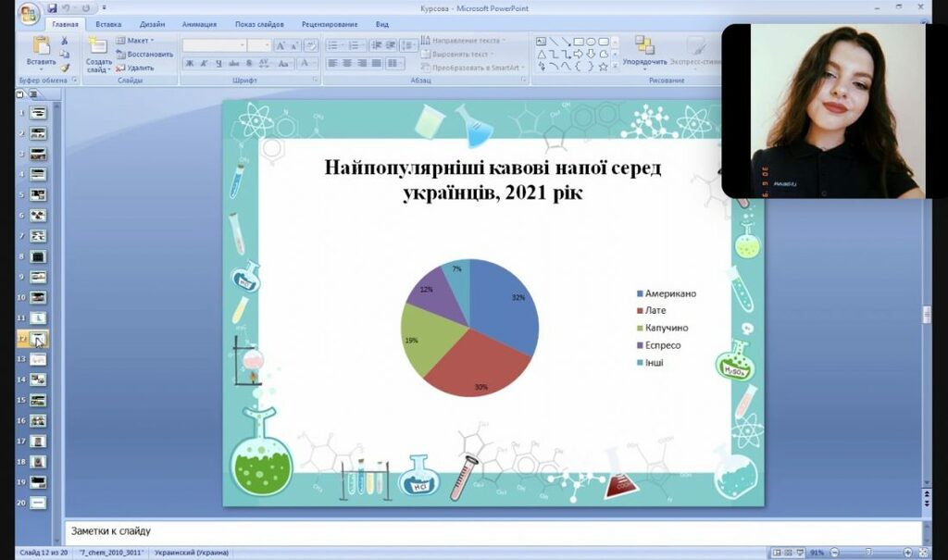Save the presentation from Quick Access Toolbar
The width and height of the screenshot is (948, 560).
53,8
